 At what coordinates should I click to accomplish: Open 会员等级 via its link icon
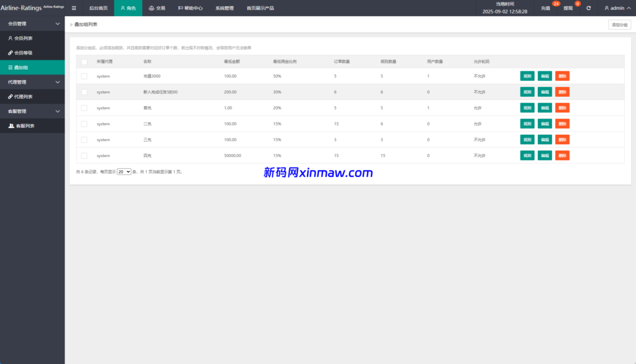[x=11, y=52]
